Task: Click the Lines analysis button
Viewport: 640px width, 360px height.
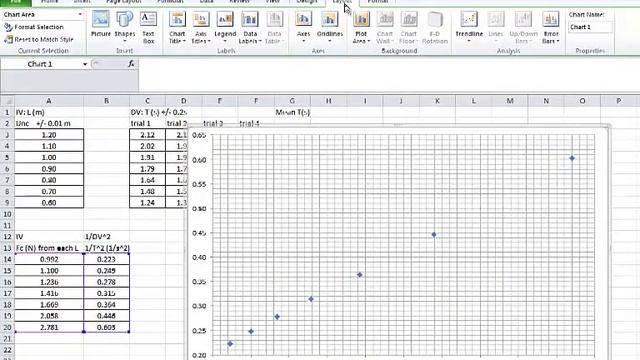Action: [496, 27]
